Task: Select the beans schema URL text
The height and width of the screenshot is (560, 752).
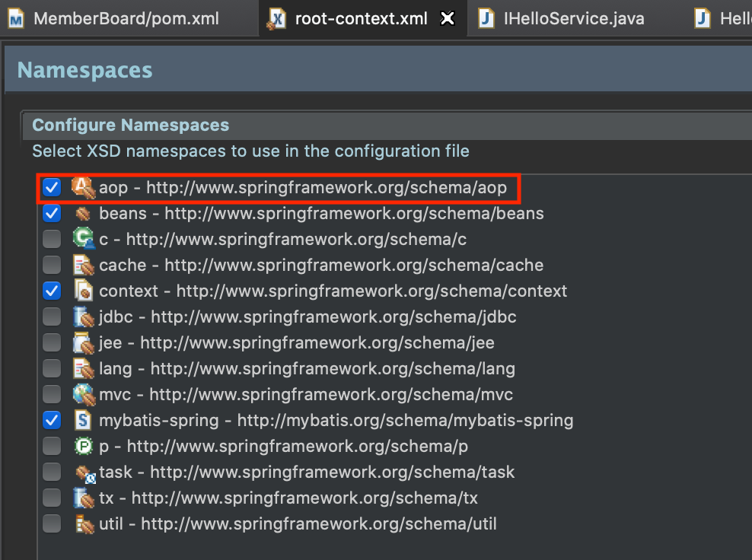Action: pos(354,213)
